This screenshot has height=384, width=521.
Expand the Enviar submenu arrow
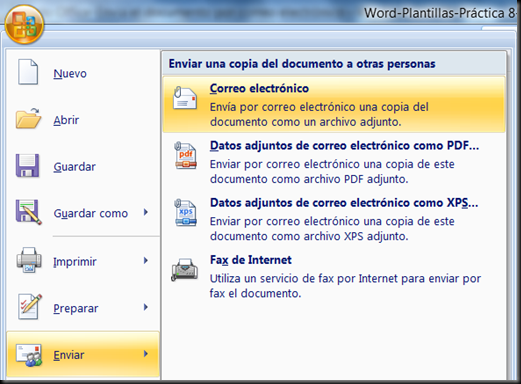click(145, 354)
